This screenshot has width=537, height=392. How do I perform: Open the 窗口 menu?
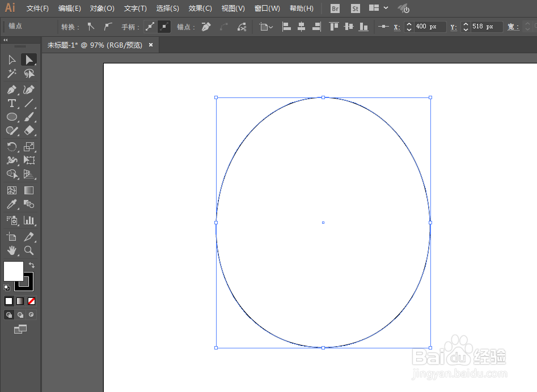click(266, 8)
